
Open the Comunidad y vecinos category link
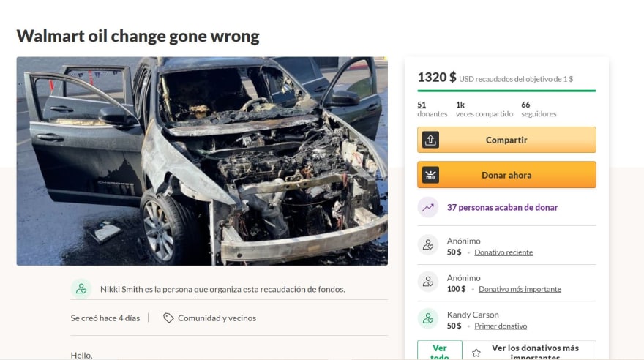tap(217, 318)
